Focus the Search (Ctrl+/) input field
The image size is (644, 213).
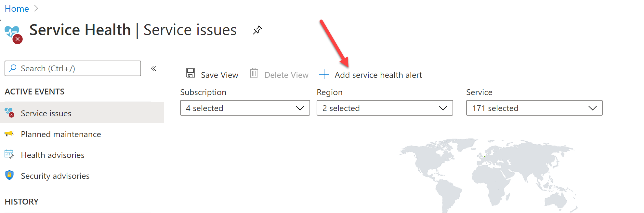click(x=78, y=68)
